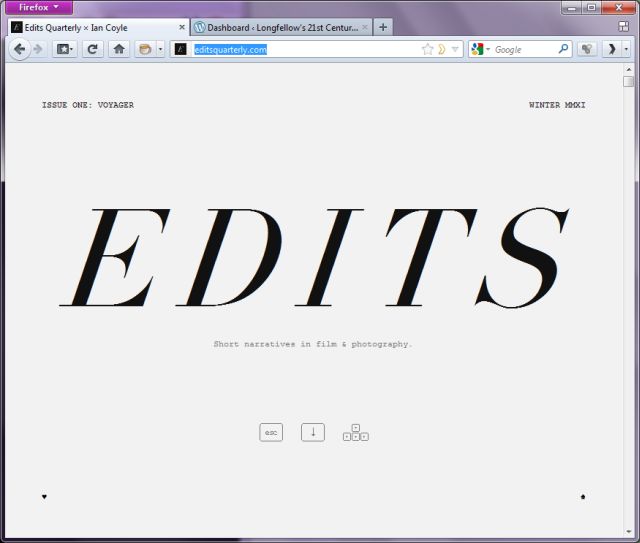Open the URL history dropdown arrow
640x543 pixels.
(x=455, y=49)
